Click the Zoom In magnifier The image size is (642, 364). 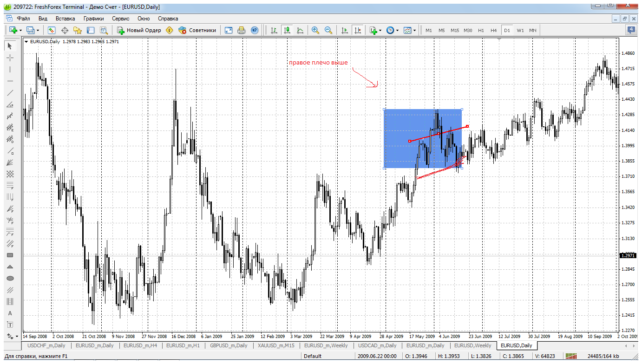tap(315, 30)
